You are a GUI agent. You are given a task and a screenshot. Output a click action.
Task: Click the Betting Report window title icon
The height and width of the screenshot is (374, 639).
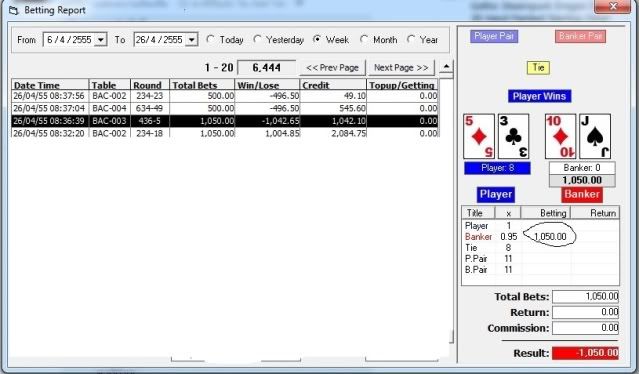click(14, 10)
